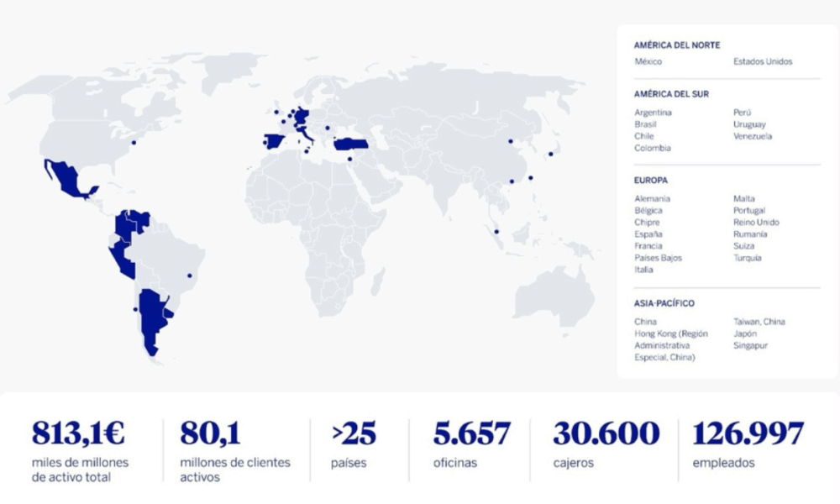The width and height of the screenshot is (840, 504).
Task: Click the 30.600 cajeros statistic
Action: [x=606, y=433]
